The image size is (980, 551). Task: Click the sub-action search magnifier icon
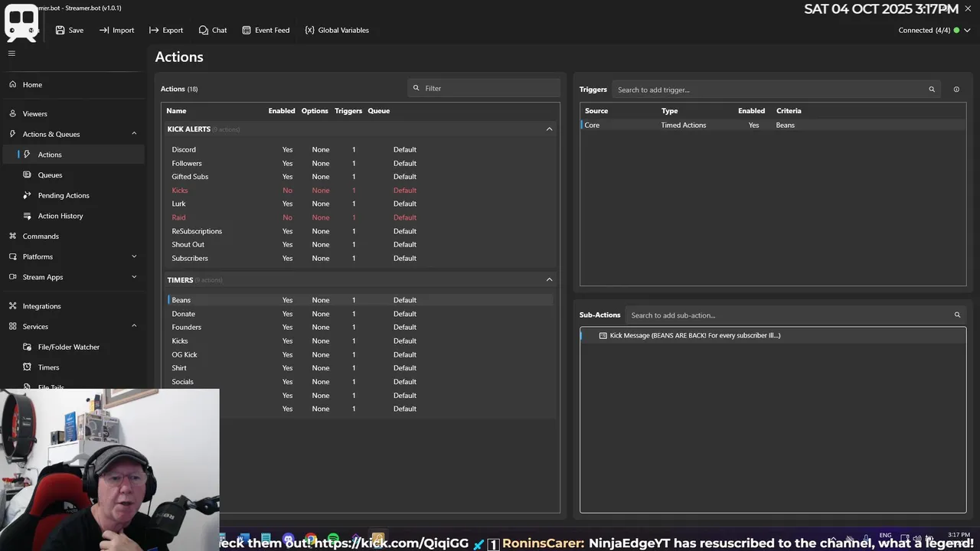(x=957, y=315)
